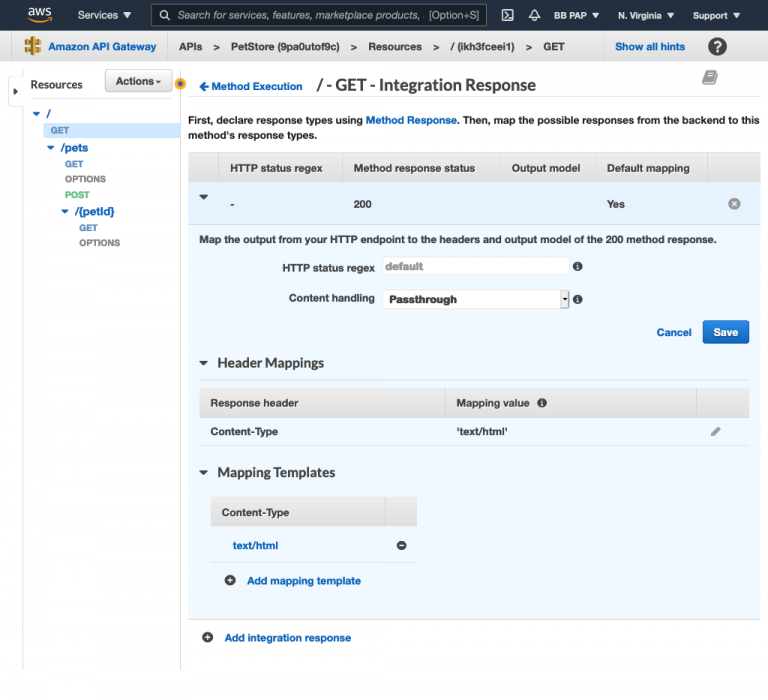Open the documentation book icon
Image resolution: width=768 pixels, height=700 pixels.
click(710, 77)
